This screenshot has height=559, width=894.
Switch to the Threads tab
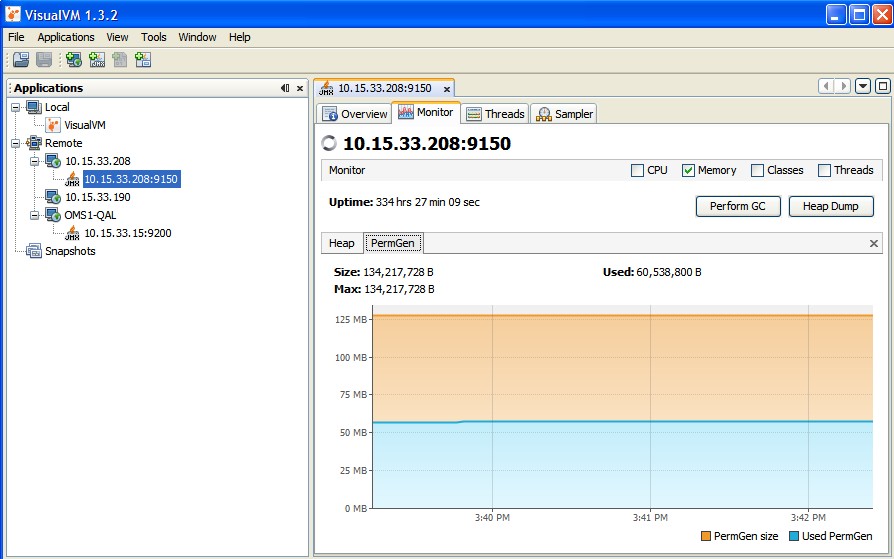[495, 114]
